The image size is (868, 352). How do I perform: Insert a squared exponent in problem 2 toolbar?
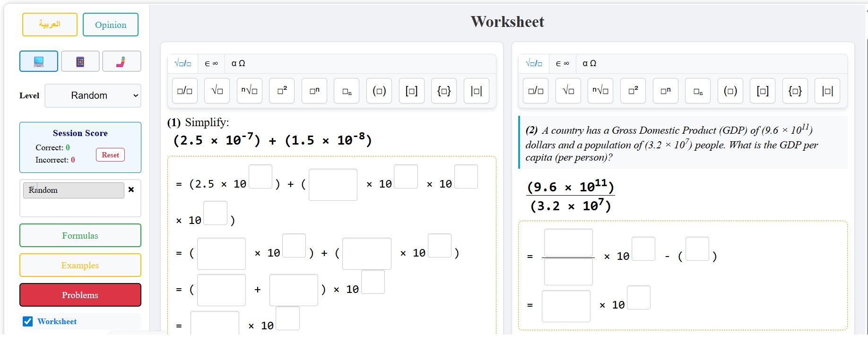pos(633,91)
